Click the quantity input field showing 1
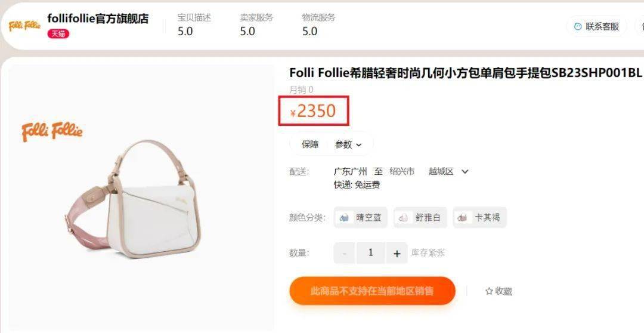Image resolution: width=644 pixels, height=333 pixels. tap(370, 253)
